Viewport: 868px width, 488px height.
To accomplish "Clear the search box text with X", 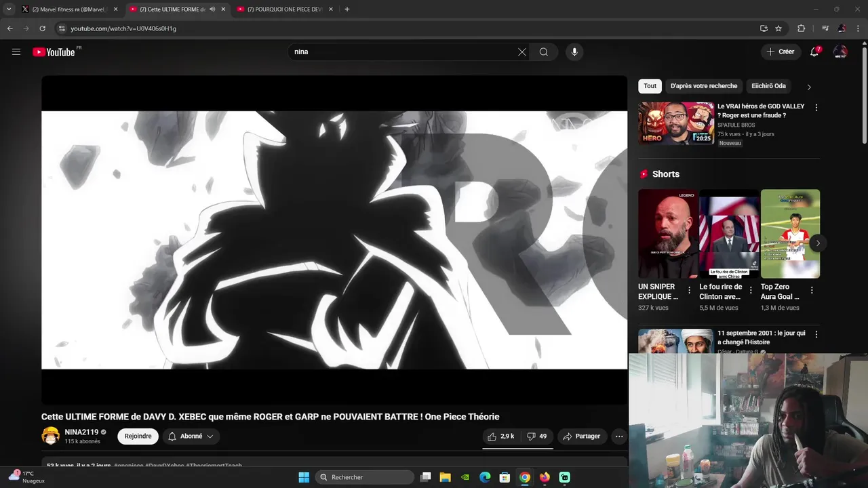I will [522, 52].
